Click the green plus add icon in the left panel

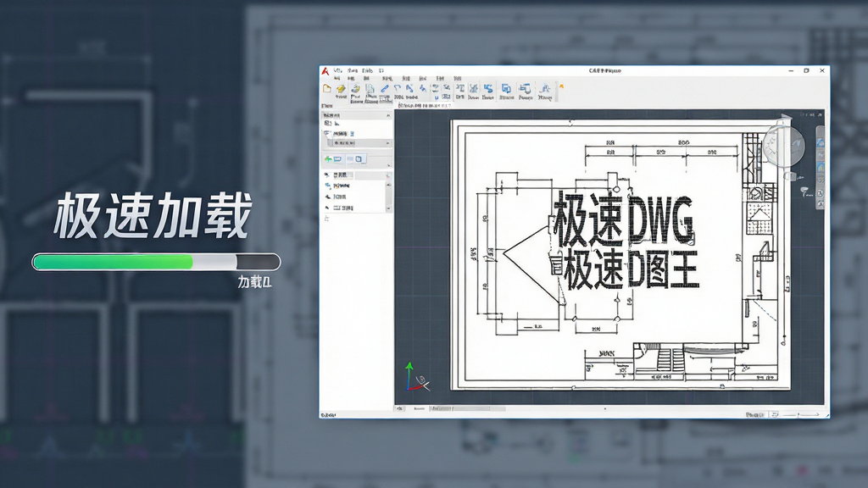tap(328, 158)
